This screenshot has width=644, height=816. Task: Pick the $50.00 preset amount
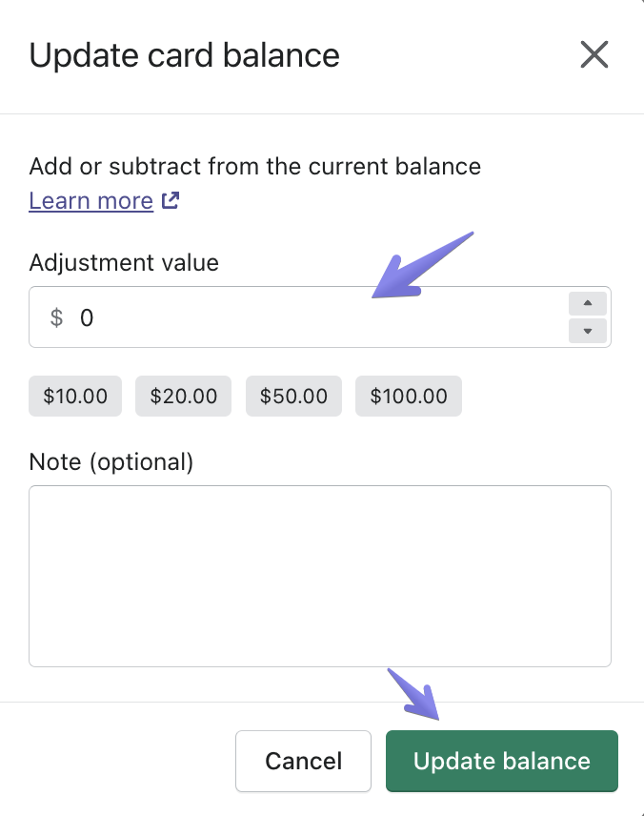293,396
